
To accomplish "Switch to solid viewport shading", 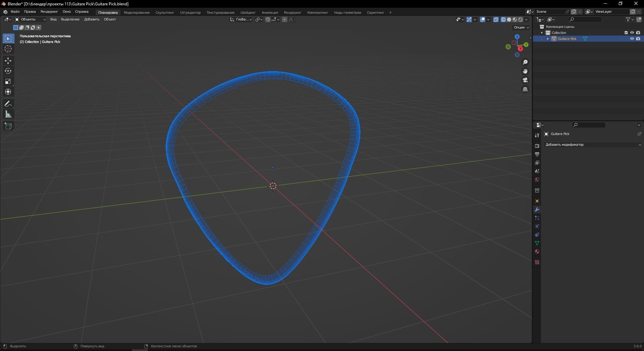I will pyautogui.click(x=509, y=19).
